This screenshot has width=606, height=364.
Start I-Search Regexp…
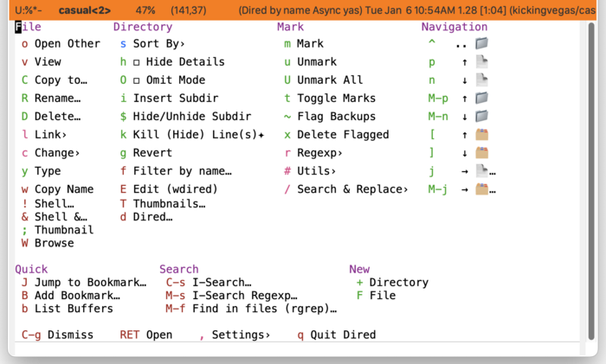click(x=245, y=296)
